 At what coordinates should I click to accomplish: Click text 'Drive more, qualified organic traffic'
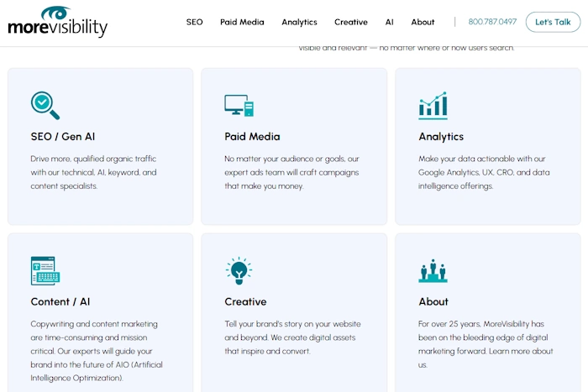tap(93, 159)
